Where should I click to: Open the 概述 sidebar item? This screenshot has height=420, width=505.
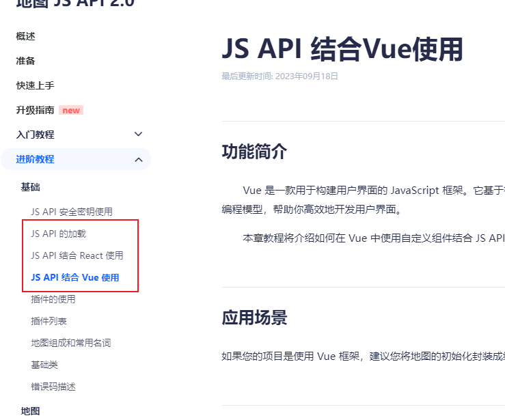click(26, 36)
